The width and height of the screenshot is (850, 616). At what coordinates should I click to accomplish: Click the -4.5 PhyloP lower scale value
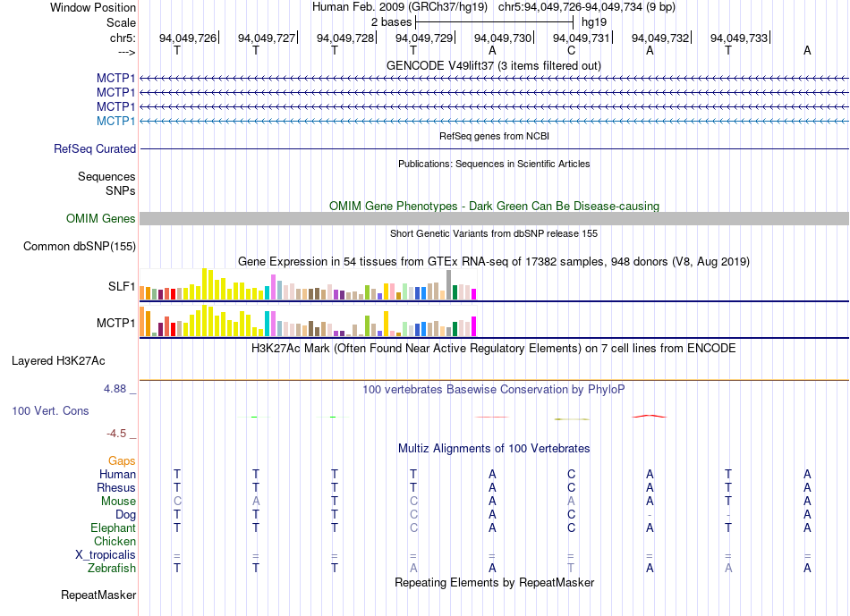[x=116, y=434]
